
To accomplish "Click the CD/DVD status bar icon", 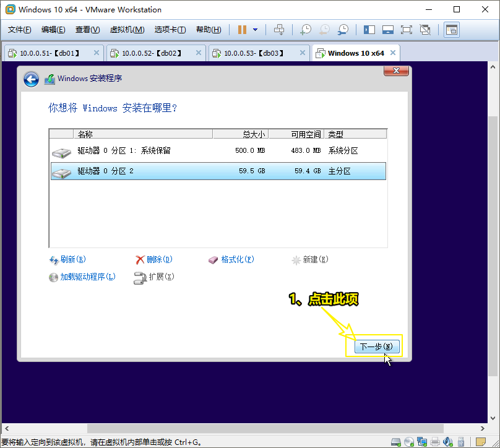I will (x=409, y=442).
